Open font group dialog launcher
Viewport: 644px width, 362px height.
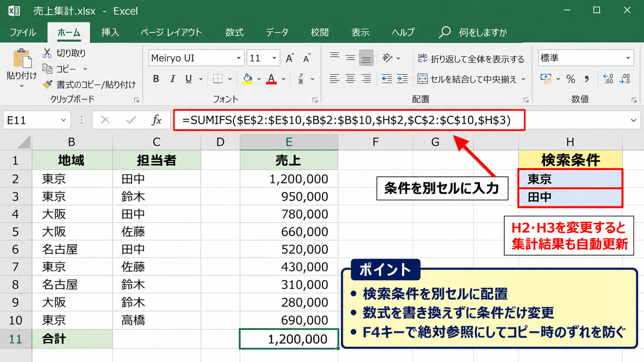315,100
